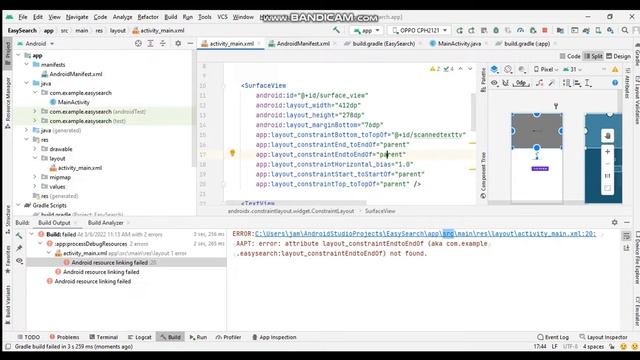Collapse the manifests folder
Viewport: 640px width, 360px height.
[x=27, y=64]
